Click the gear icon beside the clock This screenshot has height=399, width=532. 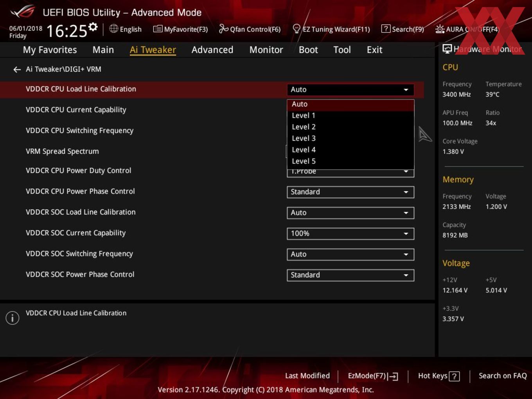pyautogui.click(x=93, y=27)
